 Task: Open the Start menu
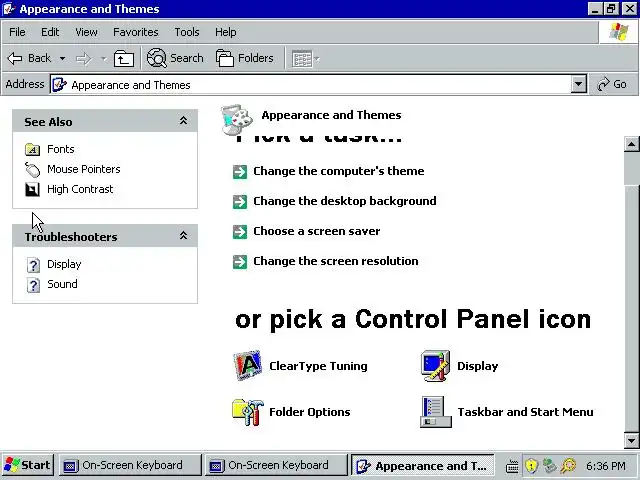(x=27, y=465)
